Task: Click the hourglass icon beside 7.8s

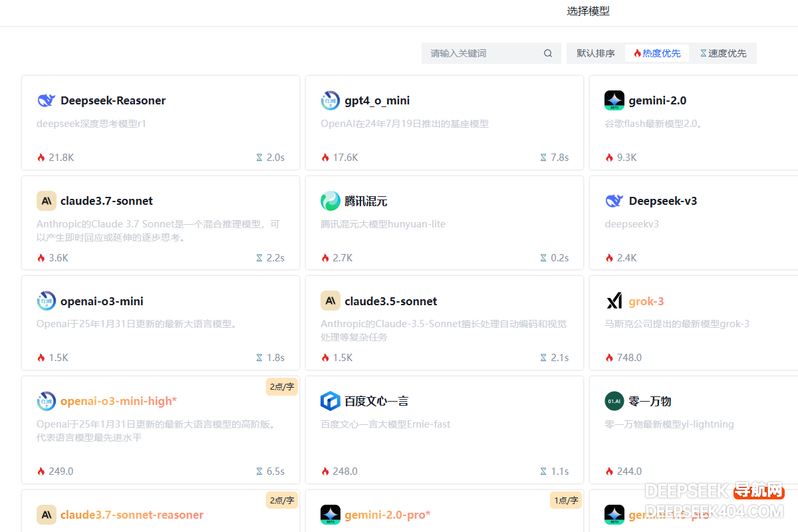Action: pyautogui.click(x=543, y=158)
